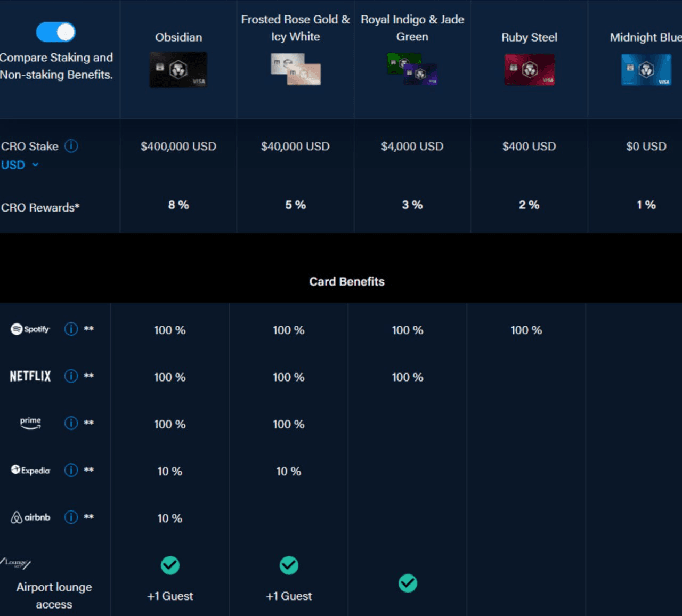Screen dimensions: 682x616
Task: Click the Netflix logo
Action: tap(30, 376)
